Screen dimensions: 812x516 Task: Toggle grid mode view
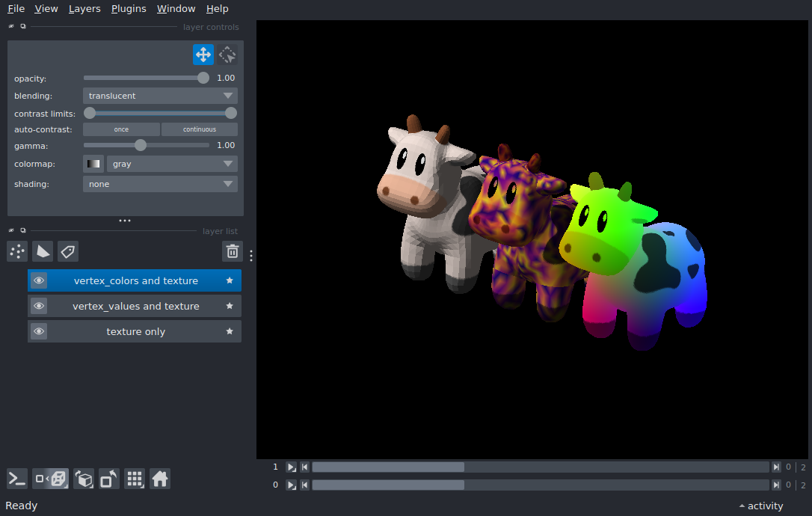[135, 479]
